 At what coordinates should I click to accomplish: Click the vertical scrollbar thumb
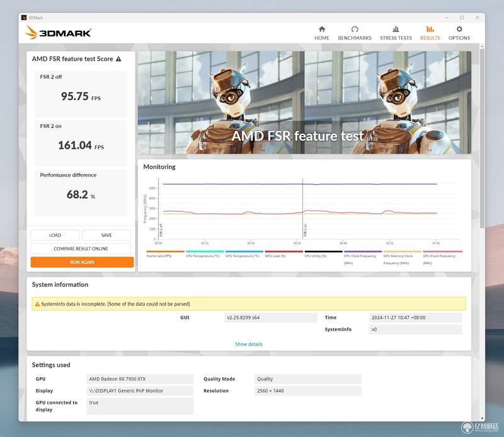pyautogui.click(x=482, y=138)
